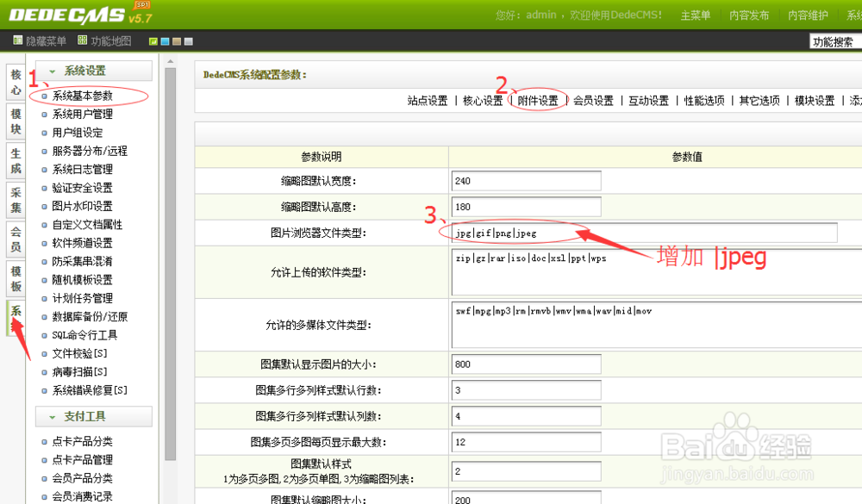Edit the 图集多行多列样式默认行数 field
Viewport: 862px width, 504px height.
526,390
